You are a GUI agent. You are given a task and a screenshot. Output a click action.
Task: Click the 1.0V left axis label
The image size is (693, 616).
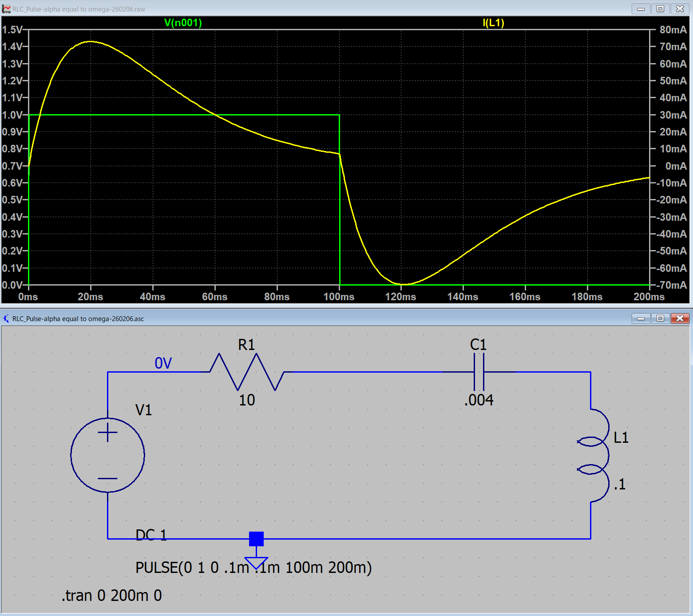(x=12, y=115)
